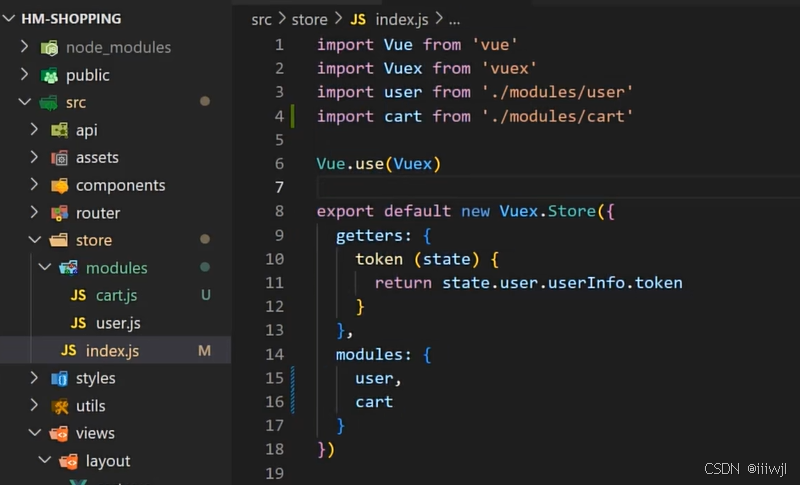Viewport: 800px width, 485px height.
Task: Click 'cart' on line 16
Action: click(374, 402)
